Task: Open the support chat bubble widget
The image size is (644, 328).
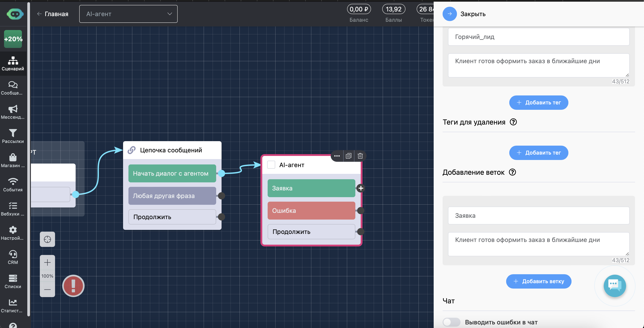Action: pyautogui.click(x=614, y=286)
